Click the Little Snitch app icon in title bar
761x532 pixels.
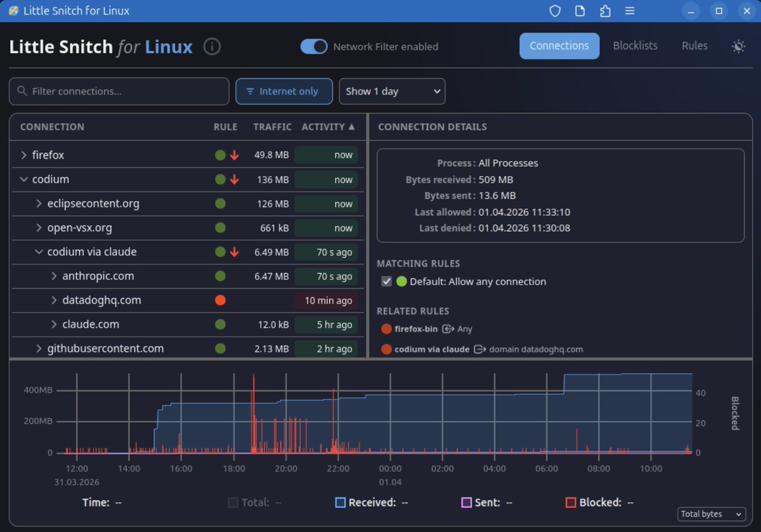[13, 11]
